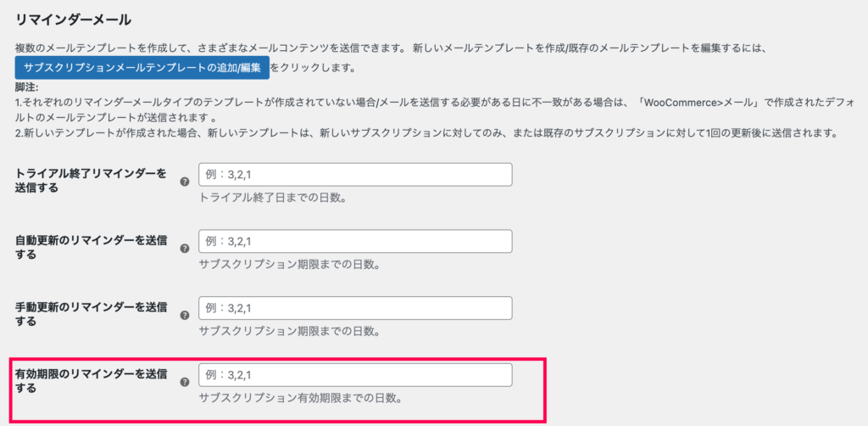Click the サブスクリプション有効期限までの日数 description text
This screenshot has width=868, height=426.
[299, 398]
